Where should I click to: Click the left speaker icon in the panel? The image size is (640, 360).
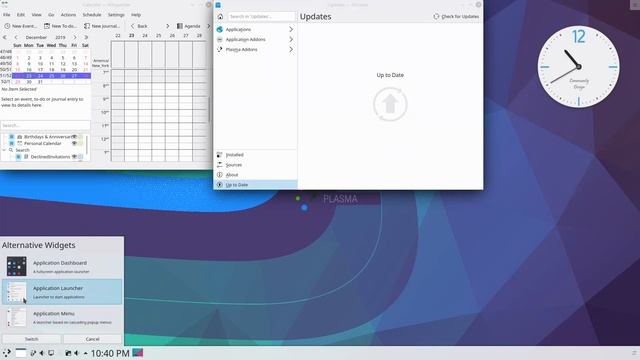pos(41,353)
